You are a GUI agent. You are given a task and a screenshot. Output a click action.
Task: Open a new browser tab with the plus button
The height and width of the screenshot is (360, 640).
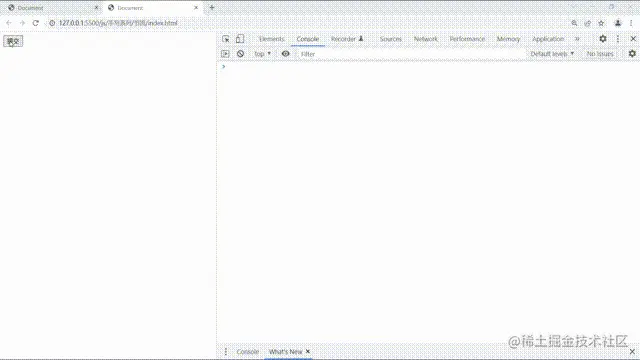tap(212, 7)
